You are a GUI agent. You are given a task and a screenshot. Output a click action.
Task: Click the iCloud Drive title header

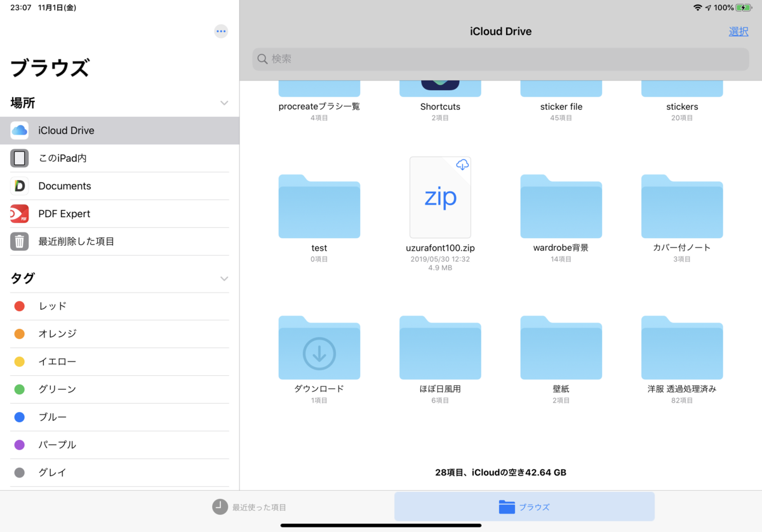coord(500,31)
